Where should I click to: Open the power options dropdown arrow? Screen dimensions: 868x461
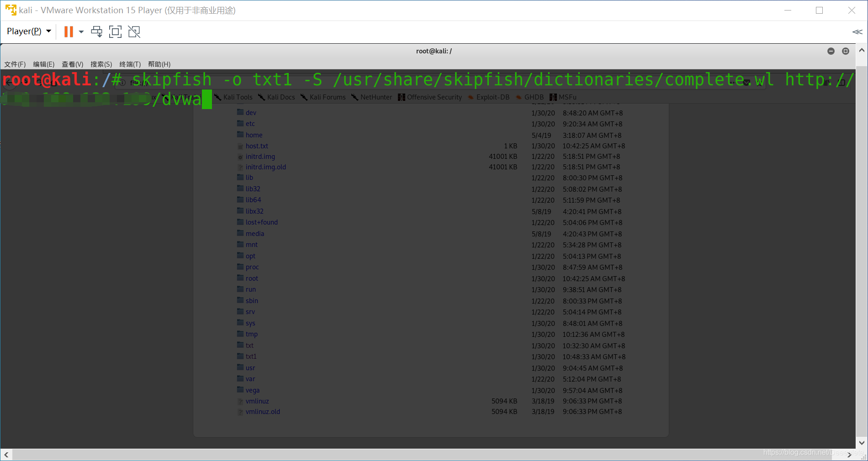(x=81, y=31)
